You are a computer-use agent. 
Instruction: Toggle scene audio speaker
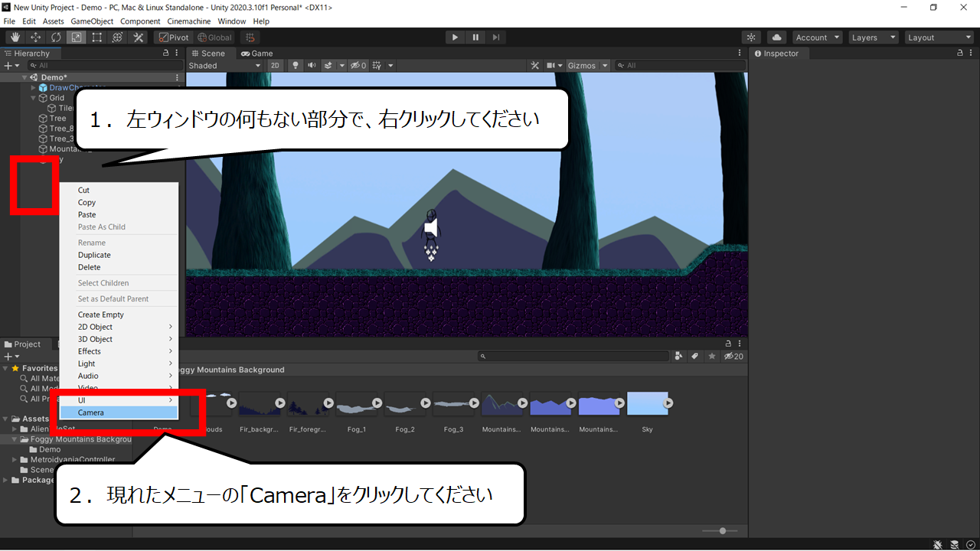click(312, 66)
